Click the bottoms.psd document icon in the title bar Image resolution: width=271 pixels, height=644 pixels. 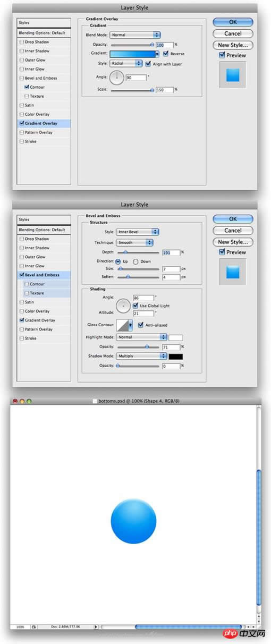[95, 400]
